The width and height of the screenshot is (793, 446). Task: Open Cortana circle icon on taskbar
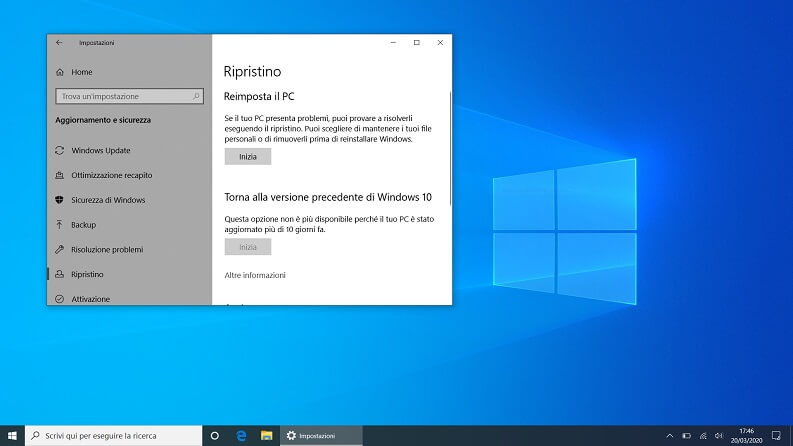[214, 436]
